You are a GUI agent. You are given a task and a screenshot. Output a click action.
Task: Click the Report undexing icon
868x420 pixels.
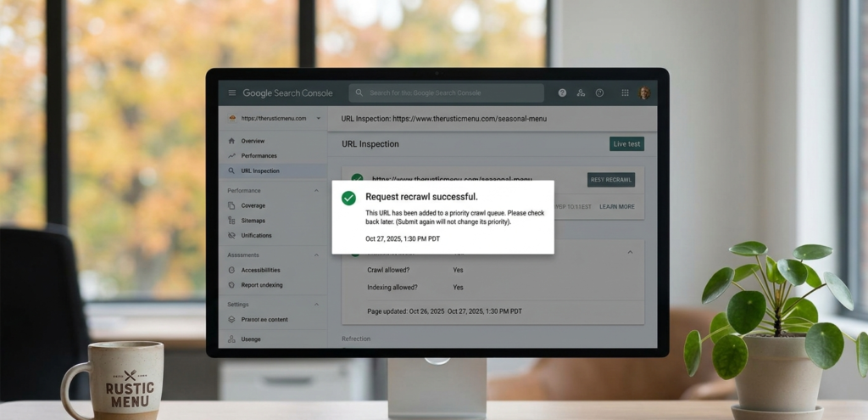point(231,285)
